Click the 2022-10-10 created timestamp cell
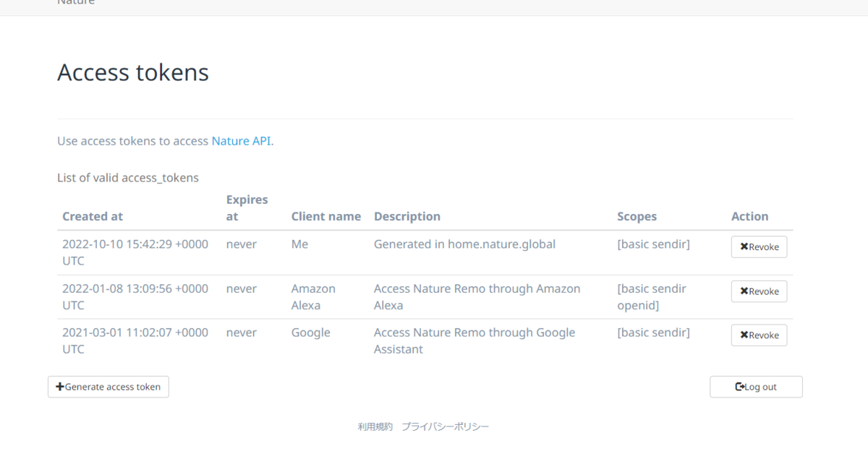 tap(135, 252)
